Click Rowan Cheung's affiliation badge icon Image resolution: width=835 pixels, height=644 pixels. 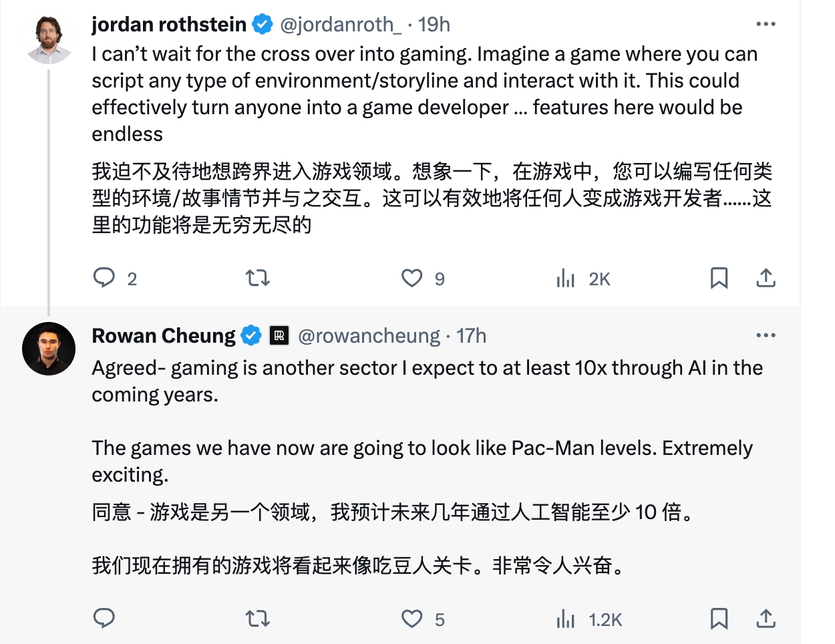coord(279,335)
